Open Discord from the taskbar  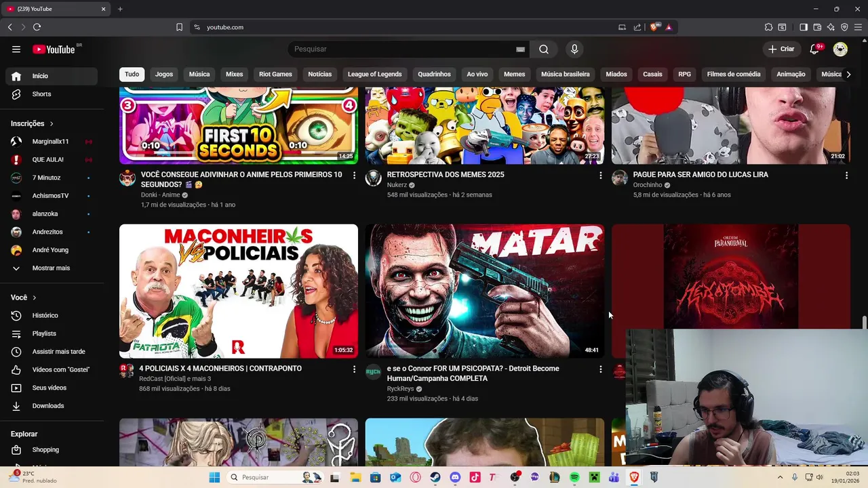point(455,477)
